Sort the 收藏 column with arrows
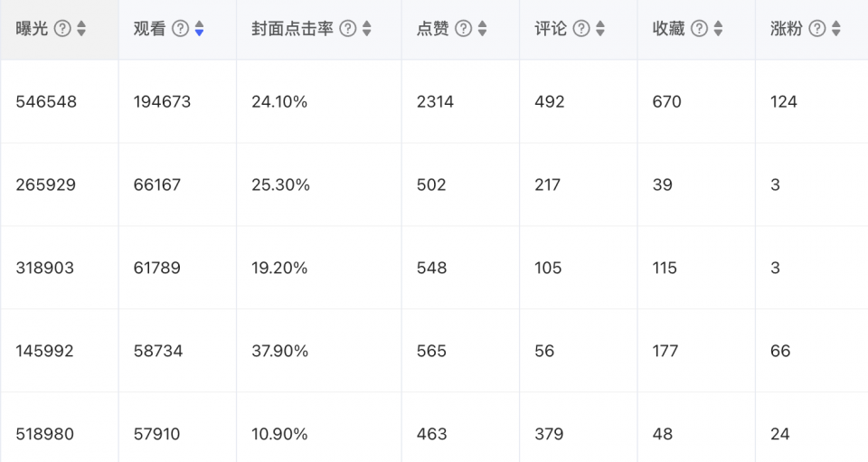 [x=718, y=29]
